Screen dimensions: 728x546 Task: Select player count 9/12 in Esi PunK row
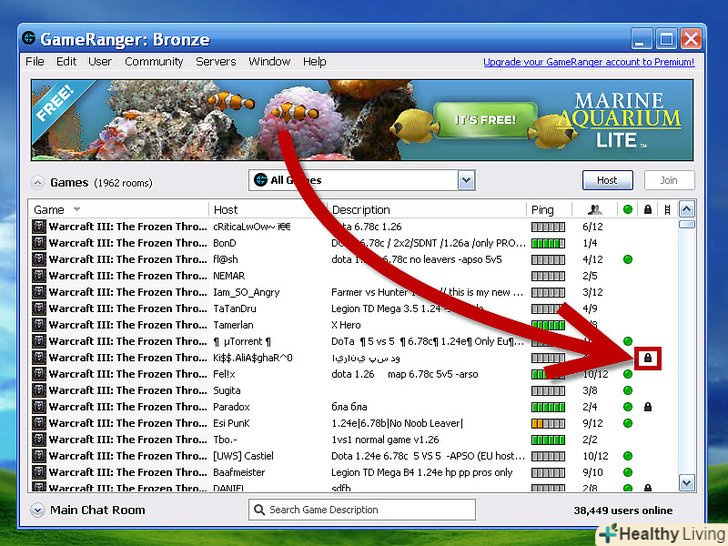point(592,423)
